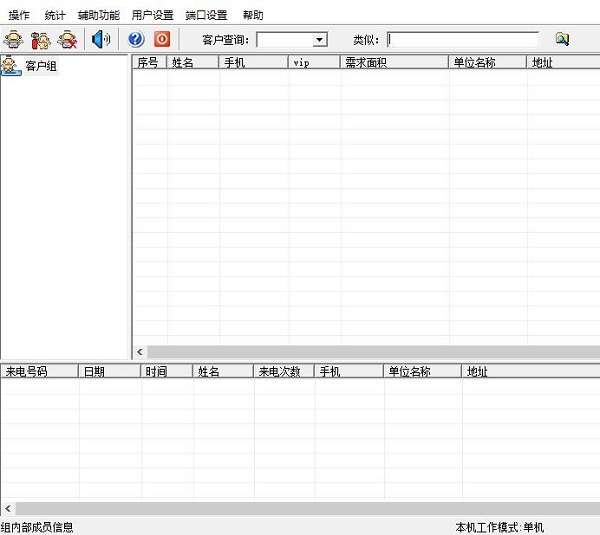Click the 手机 header in call log table
This screenshot has width=600, height=535.
349,371
